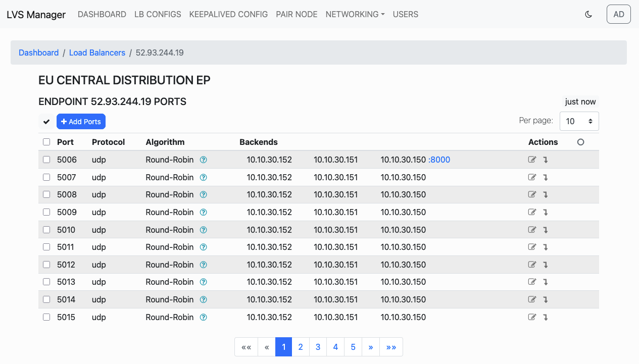The image size is (639, 364).
Task: Click the Add Ports button
Action: click(x=81, y=122)
